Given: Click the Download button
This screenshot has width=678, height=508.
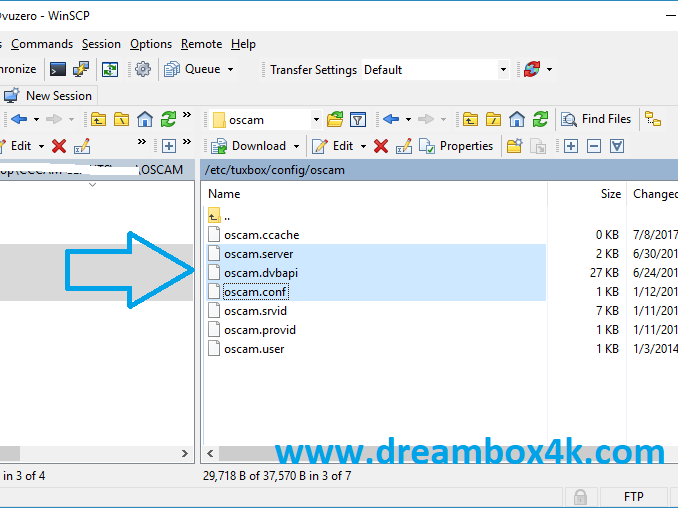Looking at the screenshot, I should 249,146.
